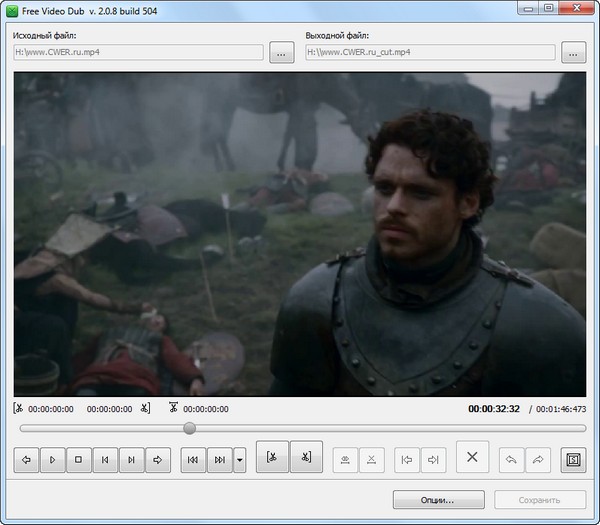Step back with the left arrow button
Image resolution: width=600 pixels, height=525 pixels.
click(x=27, y=460)
